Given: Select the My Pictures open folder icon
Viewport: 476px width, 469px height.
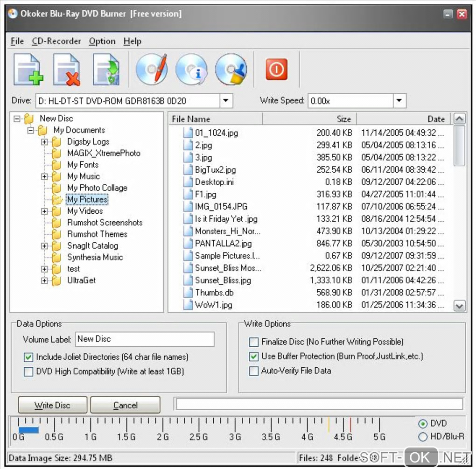Looking at the screenshot, I should coord(57,199).
